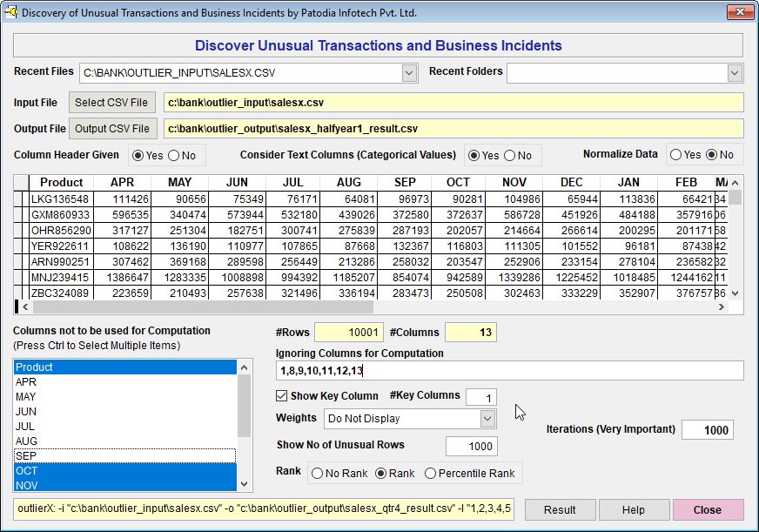Click the scroll down arrow of data grid

pos(735,293)
